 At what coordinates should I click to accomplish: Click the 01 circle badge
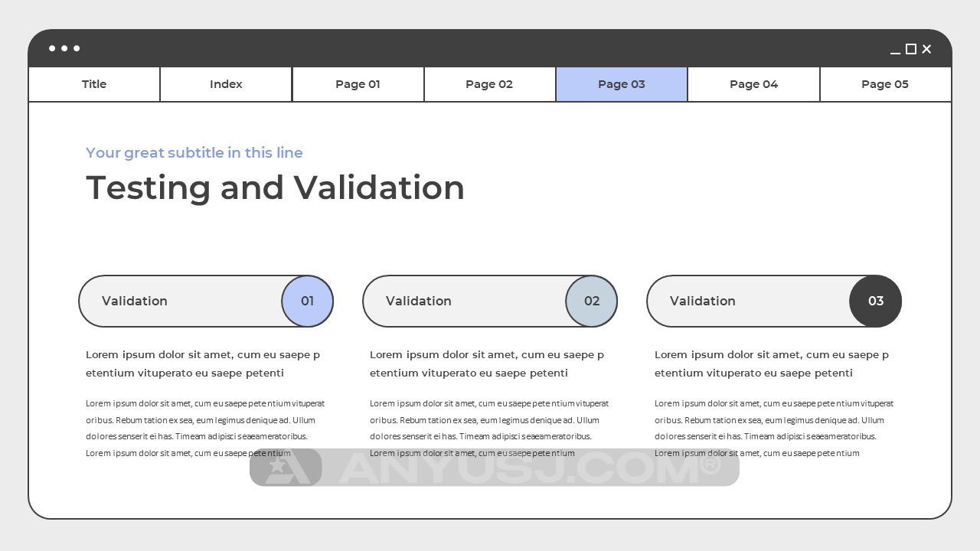tap(307, 301)
